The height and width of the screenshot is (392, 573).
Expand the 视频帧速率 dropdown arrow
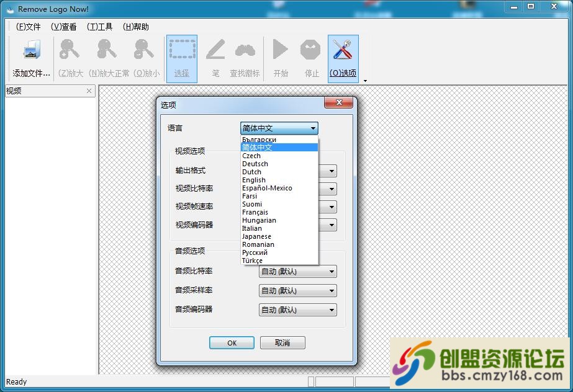point(332,207)
